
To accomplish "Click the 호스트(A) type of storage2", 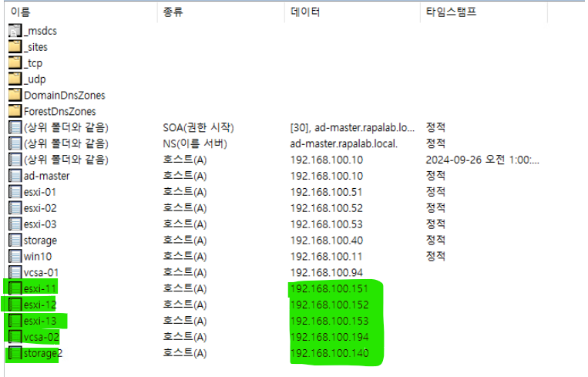I will 184,353.
